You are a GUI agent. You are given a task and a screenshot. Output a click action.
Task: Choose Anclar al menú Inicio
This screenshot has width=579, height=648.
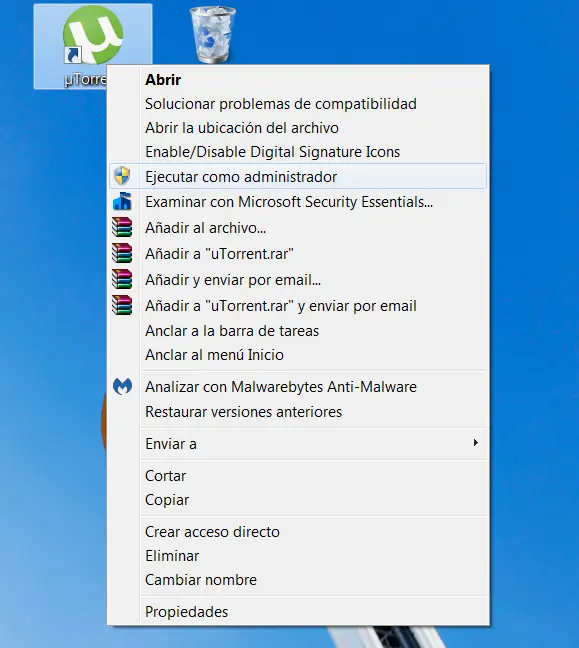[x=298, y=355]
